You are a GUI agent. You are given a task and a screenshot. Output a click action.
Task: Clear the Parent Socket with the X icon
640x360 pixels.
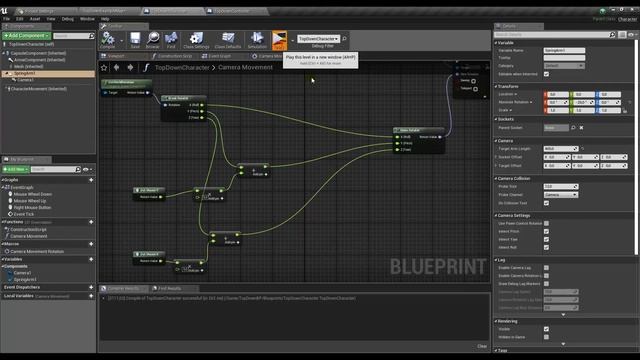click(x=582, y=128)
